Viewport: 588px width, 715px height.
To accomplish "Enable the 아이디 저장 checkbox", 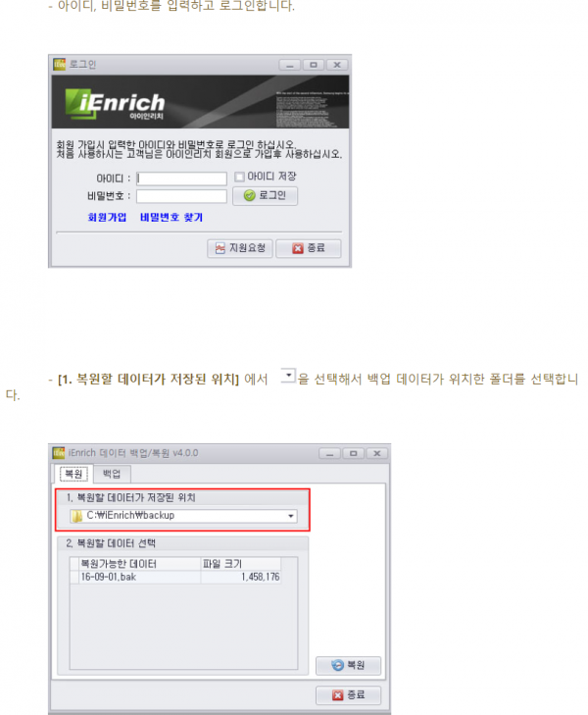I will click(x=239, y=177).
